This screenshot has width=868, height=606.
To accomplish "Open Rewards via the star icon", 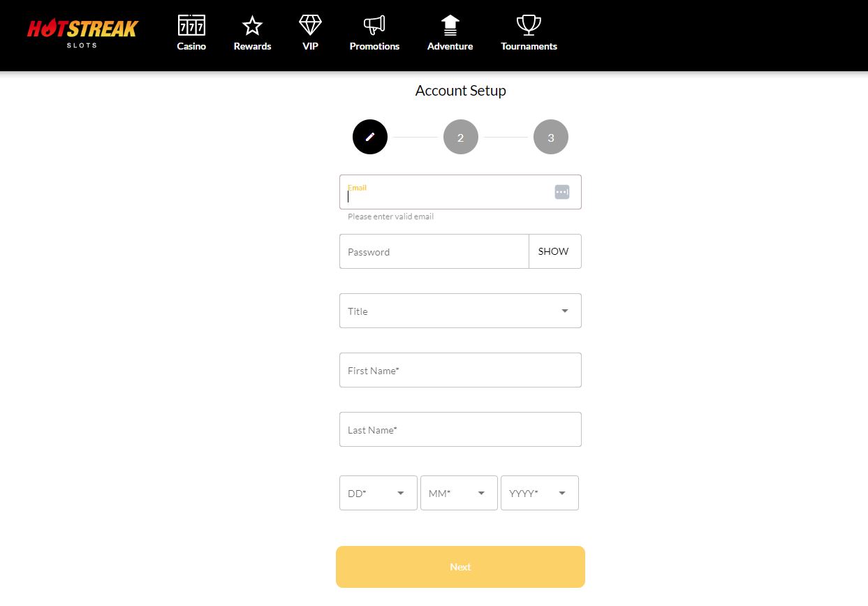I will tap(252, 26).
